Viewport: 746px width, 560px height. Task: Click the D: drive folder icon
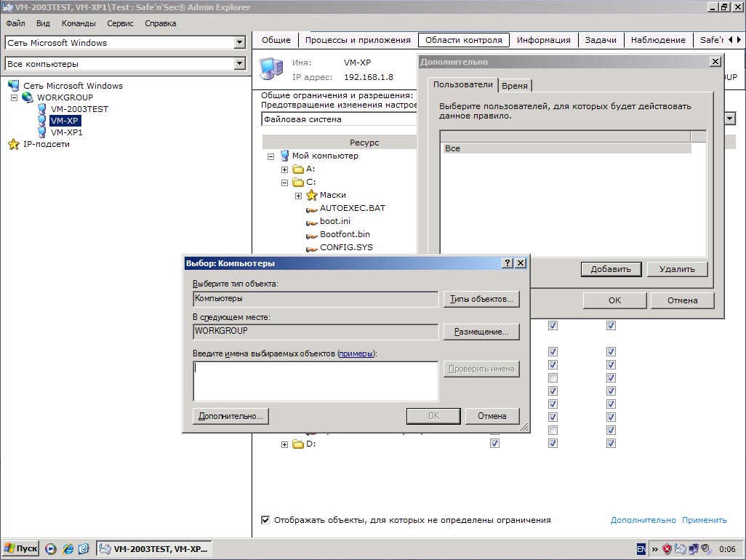[298, 444]
